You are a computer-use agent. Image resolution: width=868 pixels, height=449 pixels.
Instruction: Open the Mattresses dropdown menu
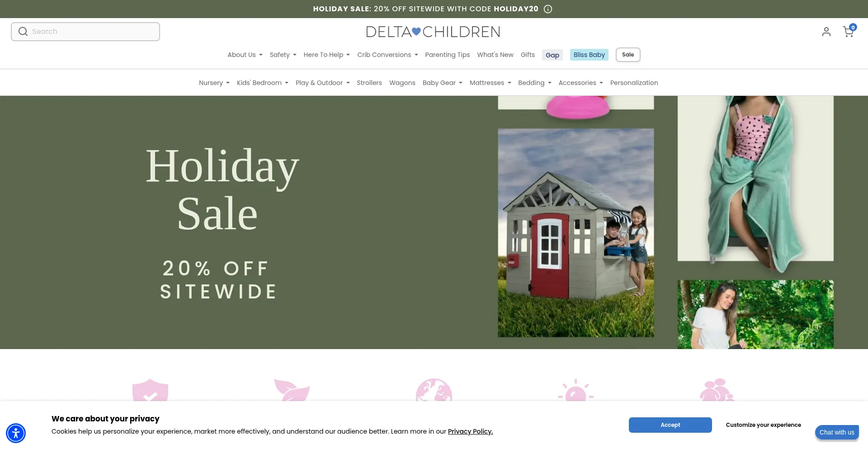click(491, 83)
